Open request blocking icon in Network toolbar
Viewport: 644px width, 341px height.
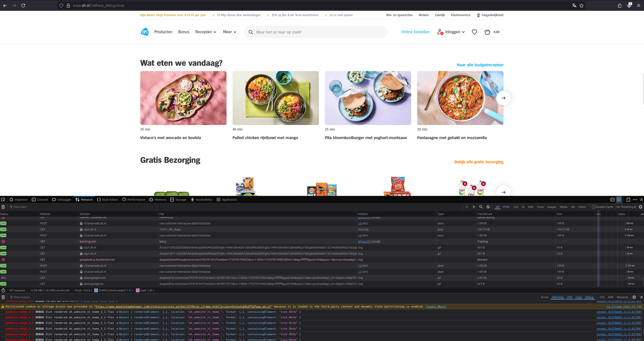(x=488, y=207)
